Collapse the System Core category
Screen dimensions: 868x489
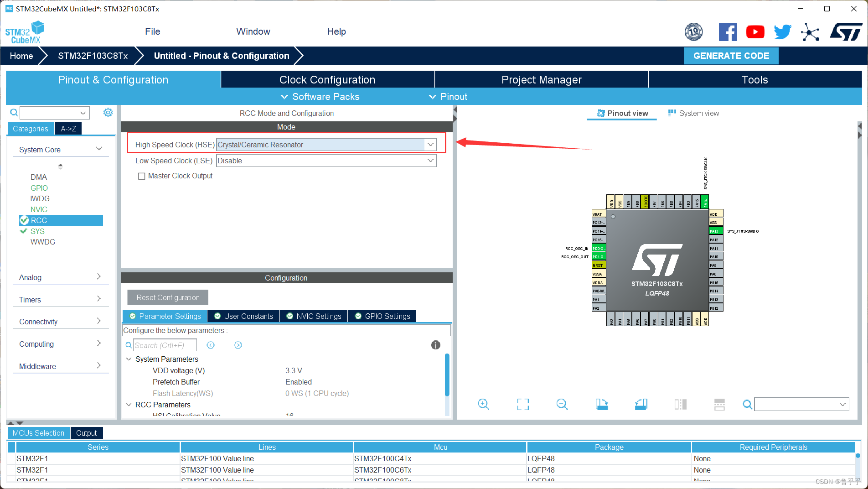pyautogui.click(x=99, y=149)
